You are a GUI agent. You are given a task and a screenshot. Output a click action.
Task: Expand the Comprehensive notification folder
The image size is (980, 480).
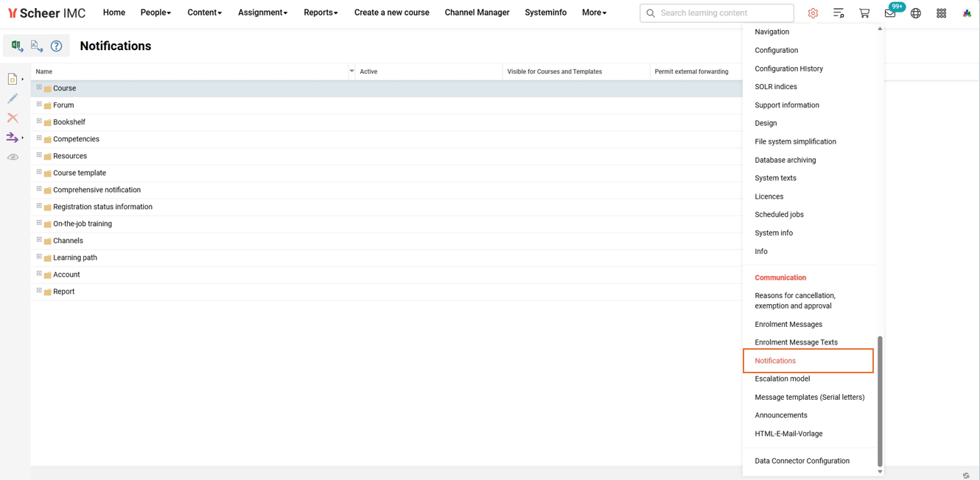click(x=39, y=189)
